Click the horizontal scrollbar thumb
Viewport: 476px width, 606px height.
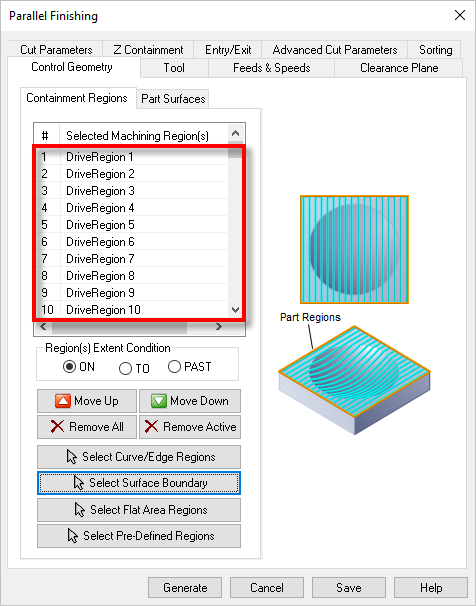coord(119,328)
